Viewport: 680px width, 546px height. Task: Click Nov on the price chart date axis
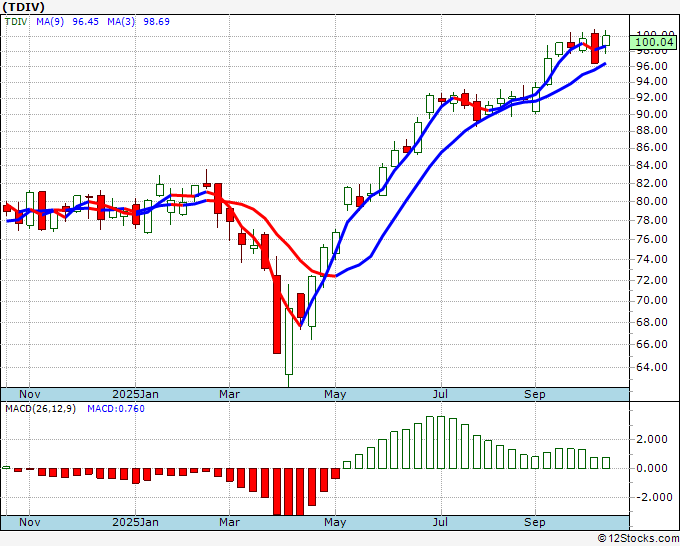click(x=29, y=394)
